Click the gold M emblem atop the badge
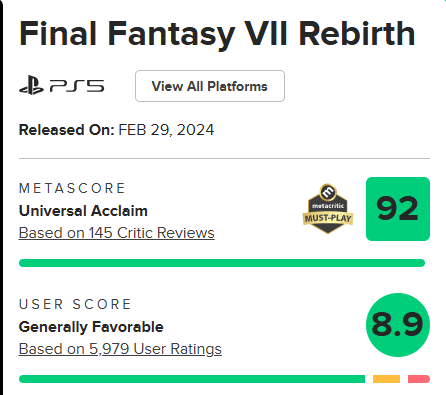 click(328, 191)
